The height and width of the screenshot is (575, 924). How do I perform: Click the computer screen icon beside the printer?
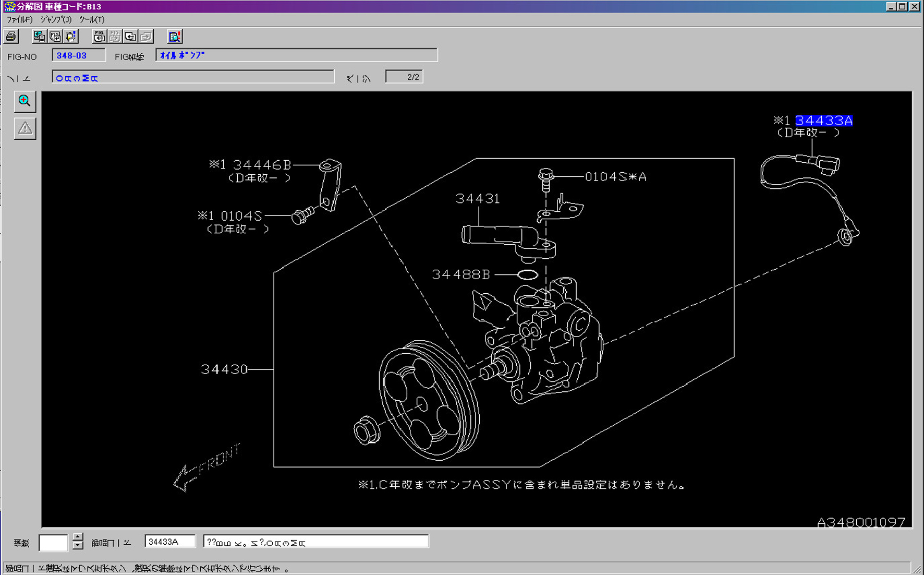[x=39, y=37]
